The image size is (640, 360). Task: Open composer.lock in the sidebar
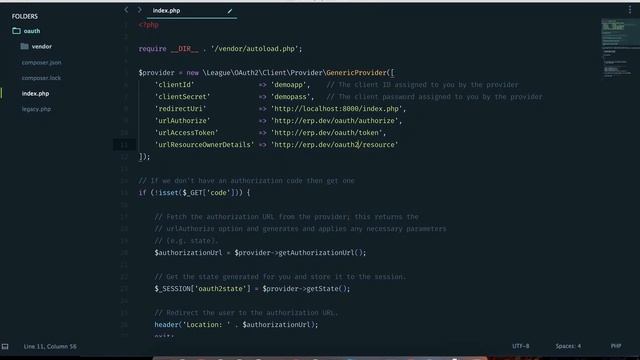pos(41,78)
